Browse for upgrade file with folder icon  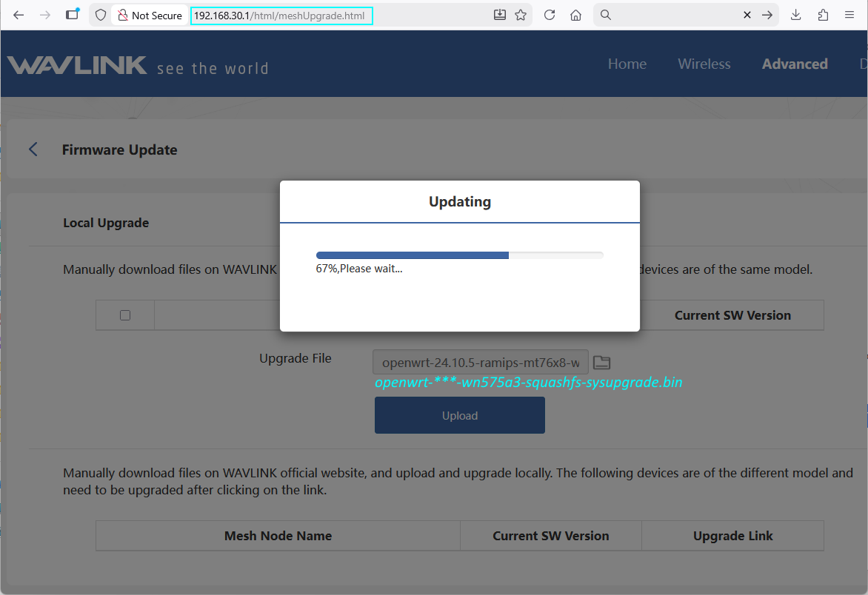point(601,362)
